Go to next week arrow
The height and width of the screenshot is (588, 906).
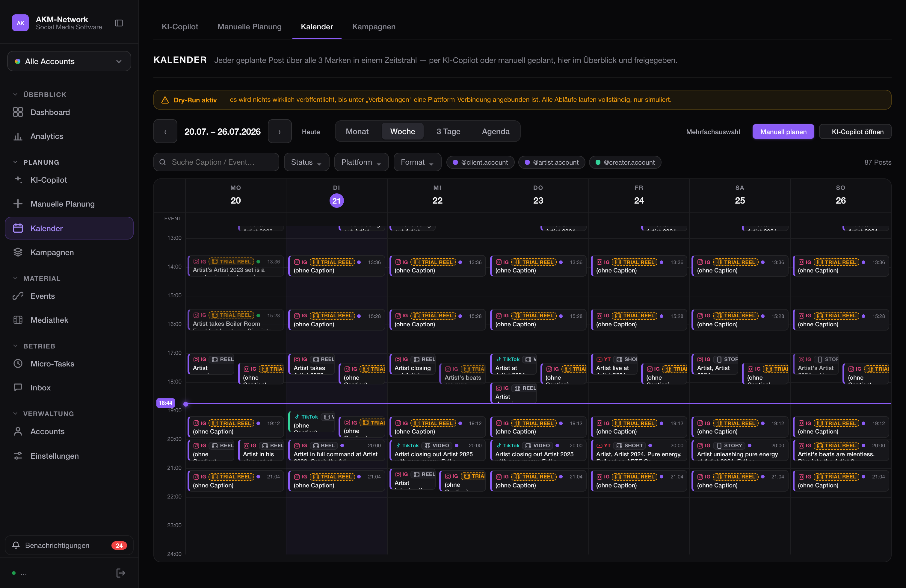click(280, 132)
